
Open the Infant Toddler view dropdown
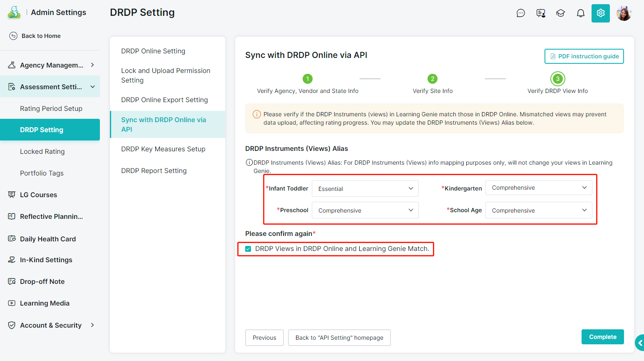click(x=365, y=188)
